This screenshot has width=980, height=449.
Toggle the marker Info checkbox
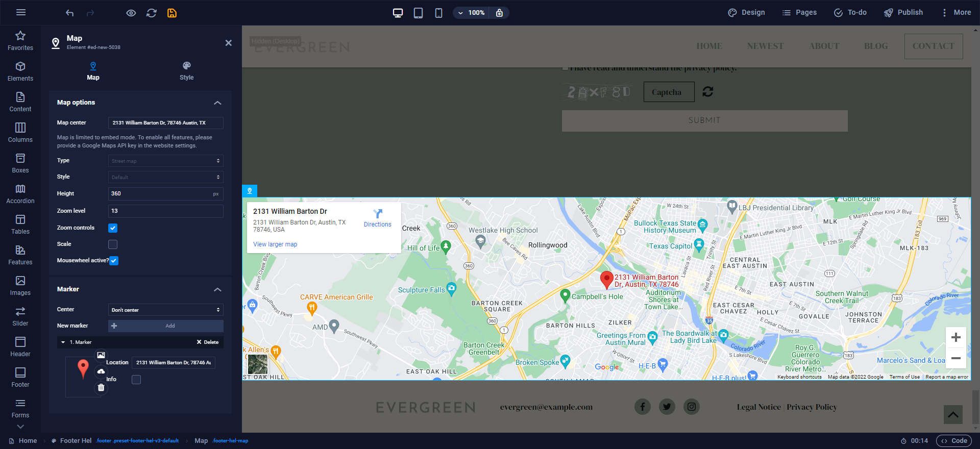(x=136, y=380)
